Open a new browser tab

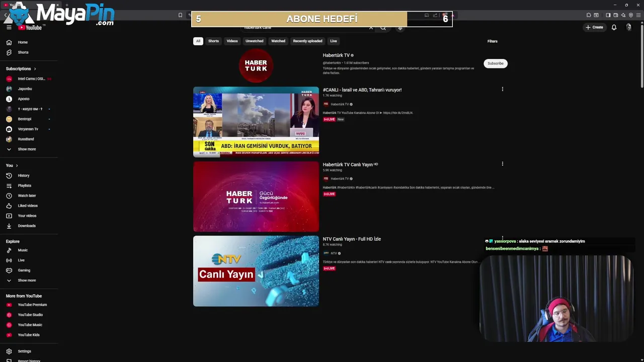[x=66, y=5]
